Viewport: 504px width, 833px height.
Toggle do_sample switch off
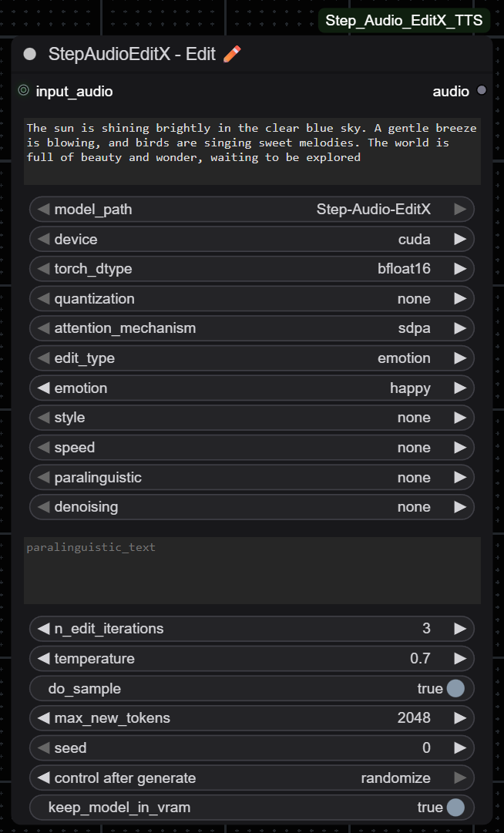click(x=455, y=688)
